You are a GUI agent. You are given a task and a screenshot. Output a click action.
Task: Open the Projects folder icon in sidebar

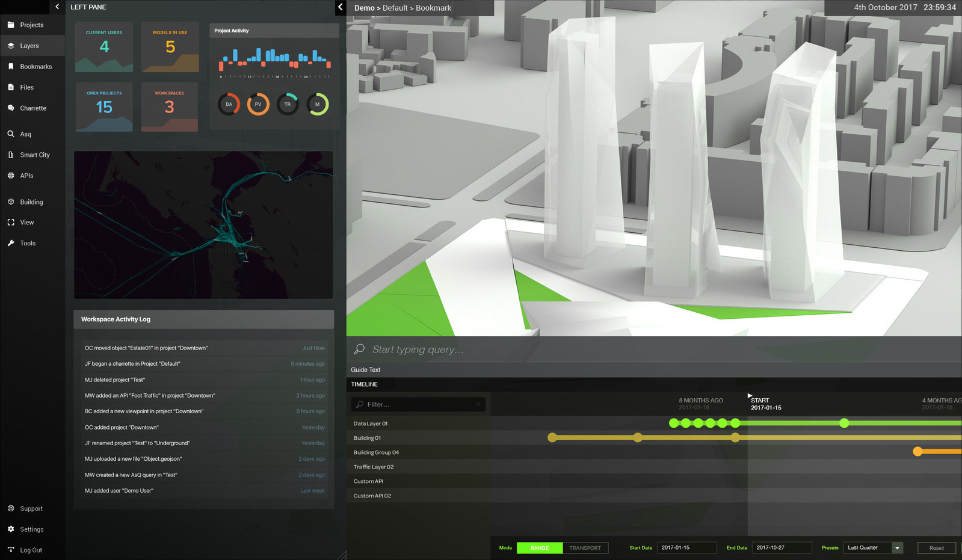pyautogui.click(x=11, y=25)
